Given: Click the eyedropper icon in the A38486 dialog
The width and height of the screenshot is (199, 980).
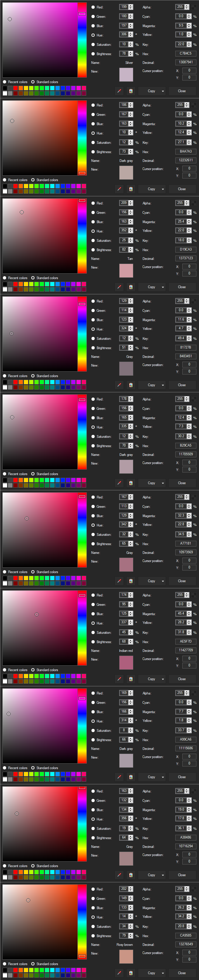Looking at the screenshot, I should 119,875.
